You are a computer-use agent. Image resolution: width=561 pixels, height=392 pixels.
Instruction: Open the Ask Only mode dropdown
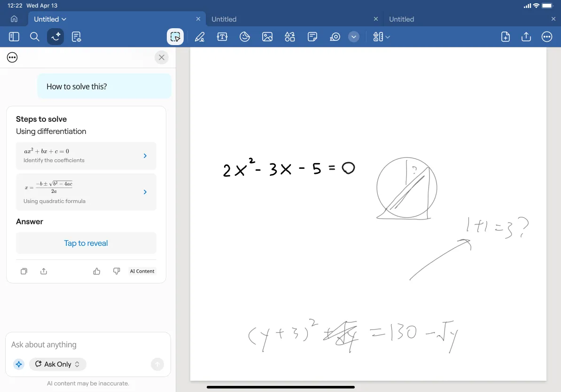tap(58, 364)
